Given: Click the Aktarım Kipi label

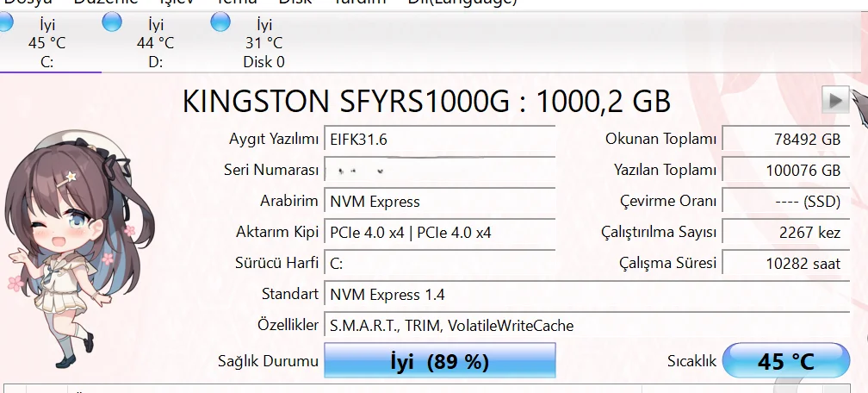Looking at the screenshot, I should click(x=277, y=232).
